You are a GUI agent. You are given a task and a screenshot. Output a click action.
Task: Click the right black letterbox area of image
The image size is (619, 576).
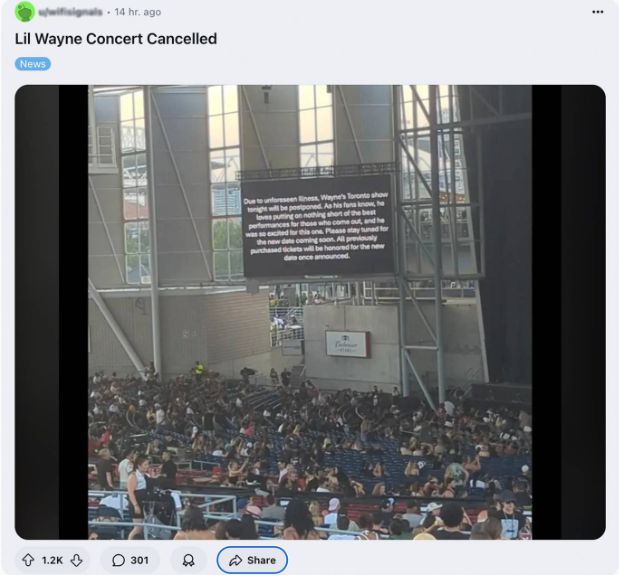point(568,312)
